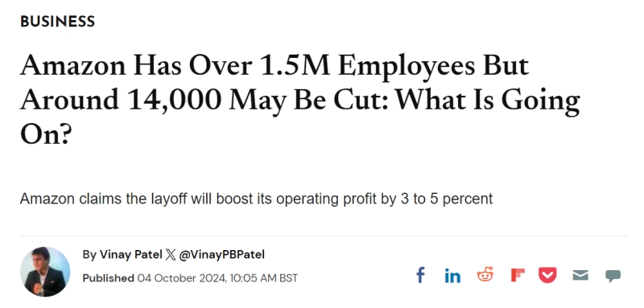Click the operating profit subheading text
Image resolution: width=644 pixels, height=308 pixels.
[x=256, y=199]
